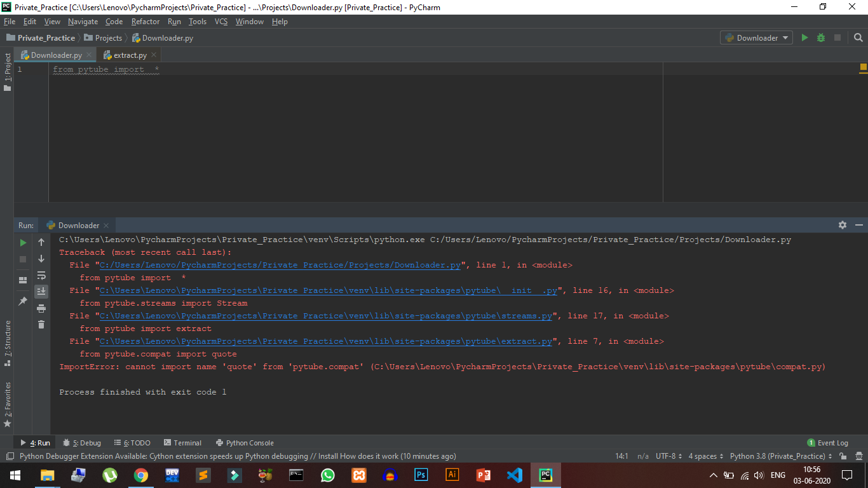
Task: Start debugging using the bug icon
Action: pyautogui.click(x=820, y=37)
